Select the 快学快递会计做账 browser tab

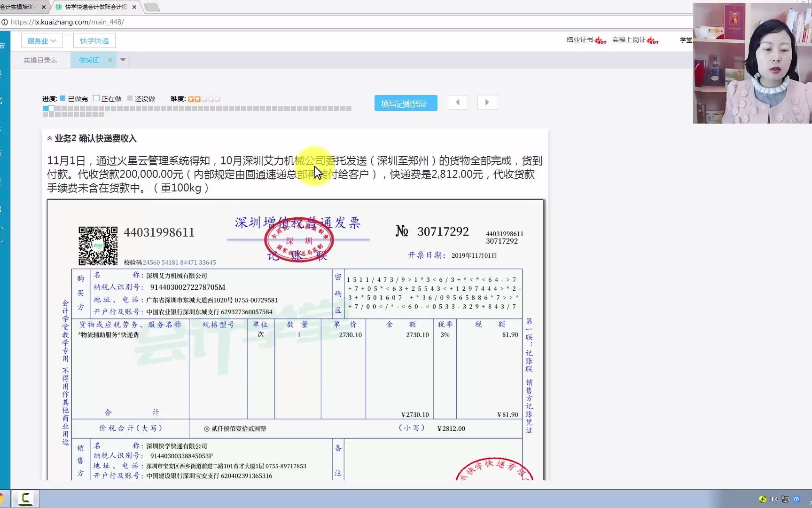coord(95,7)
